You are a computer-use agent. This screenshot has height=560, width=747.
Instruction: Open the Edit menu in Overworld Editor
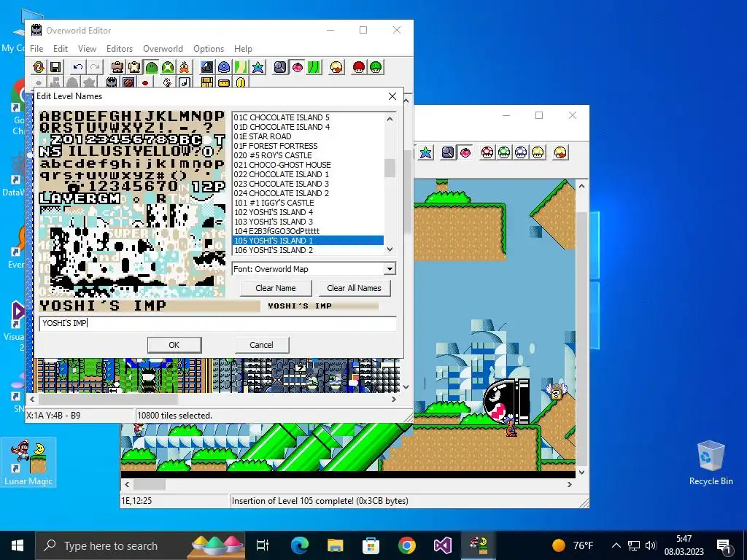[x=60, y=49]
